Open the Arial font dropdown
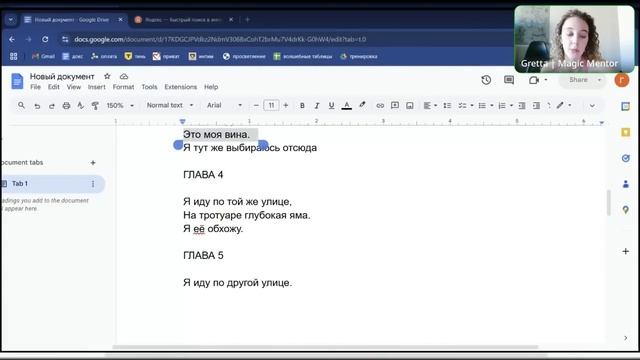The image size is (640, 360). pyautogui.click(x=224, y=105)
